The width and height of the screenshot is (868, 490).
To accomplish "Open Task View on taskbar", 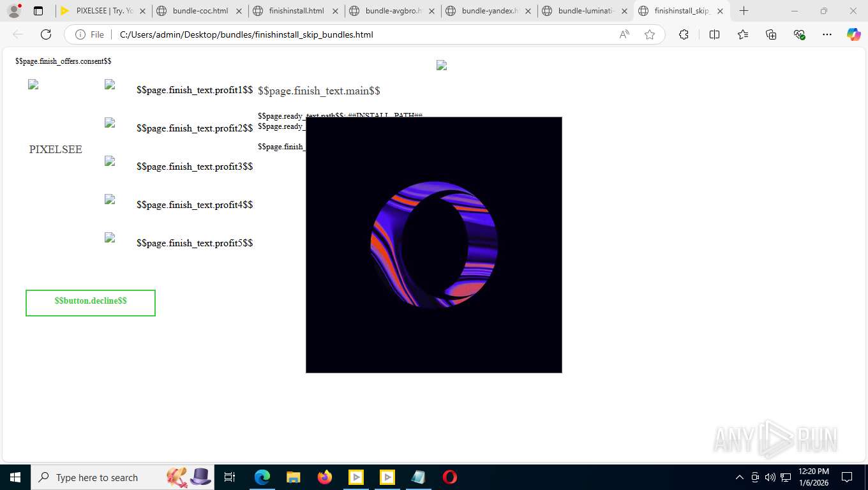I will (230, 477).
